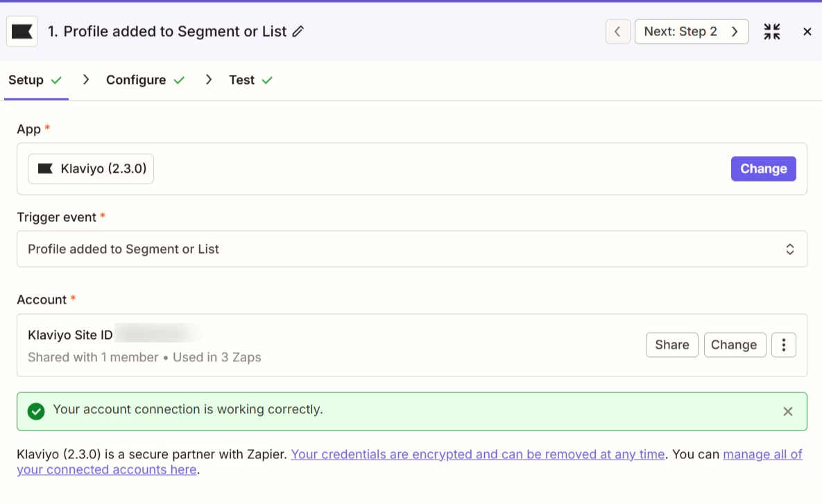The height and width of the screenshot is (504, 822).
Task: Click the green success checkmark icon
Action: pyautogui.click(x=36, y=411)
